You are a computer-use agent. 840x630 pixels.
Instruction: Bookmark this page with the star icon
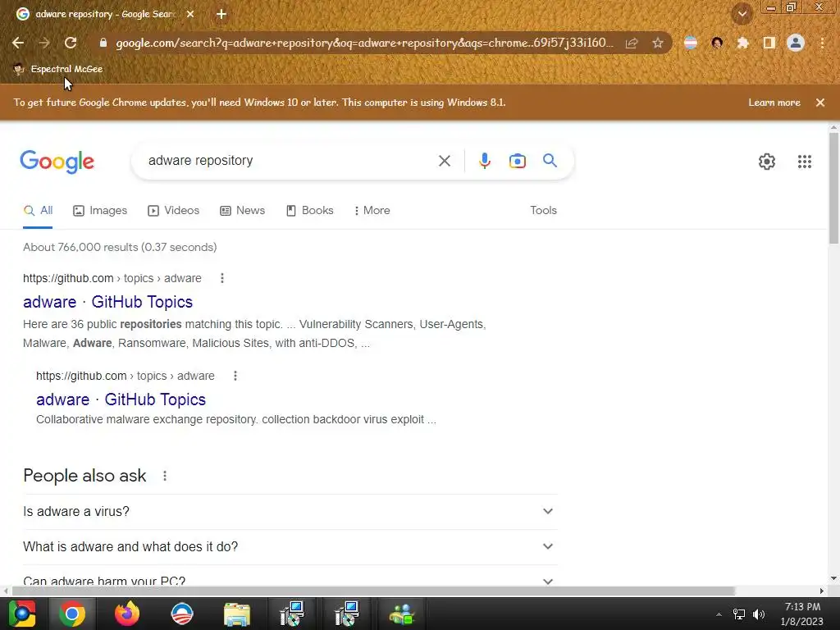[x=658, y=43]
